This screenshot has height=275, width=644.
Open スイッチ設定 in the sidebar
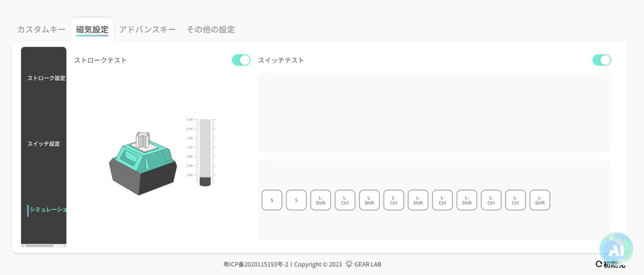(x=43, y=144)
